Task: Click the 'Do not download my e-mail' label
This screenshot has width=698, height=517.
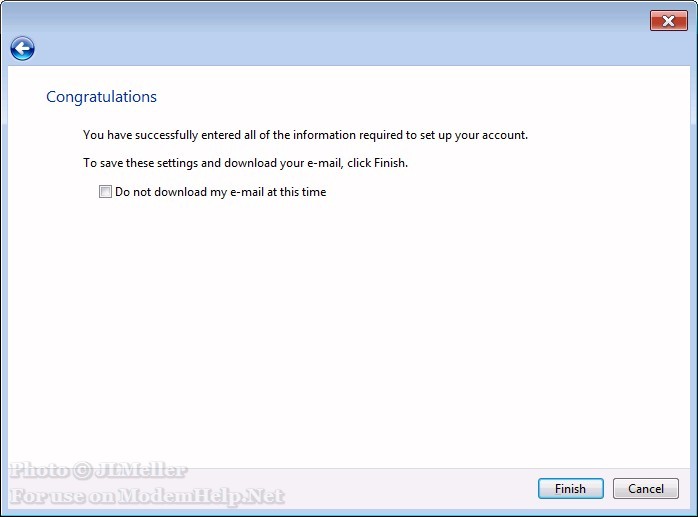Action: click(x=220, y=192)
